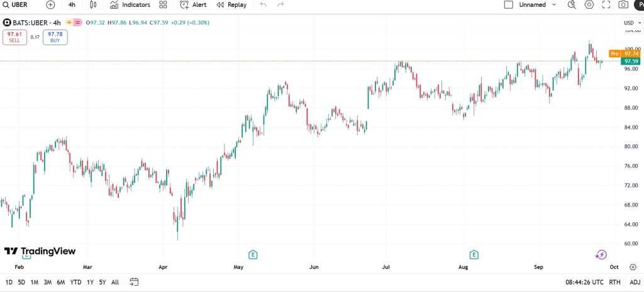Viewport: 644px width, 292px height.
Task: Open August earnings marker
Action: pyautogui.click(x=474, y=255)
